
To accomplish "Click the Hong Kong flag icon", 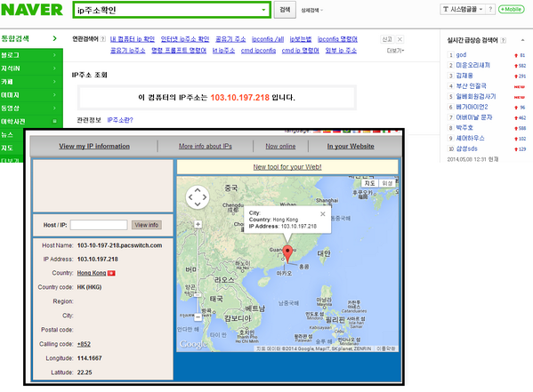I will coord(111,273).
